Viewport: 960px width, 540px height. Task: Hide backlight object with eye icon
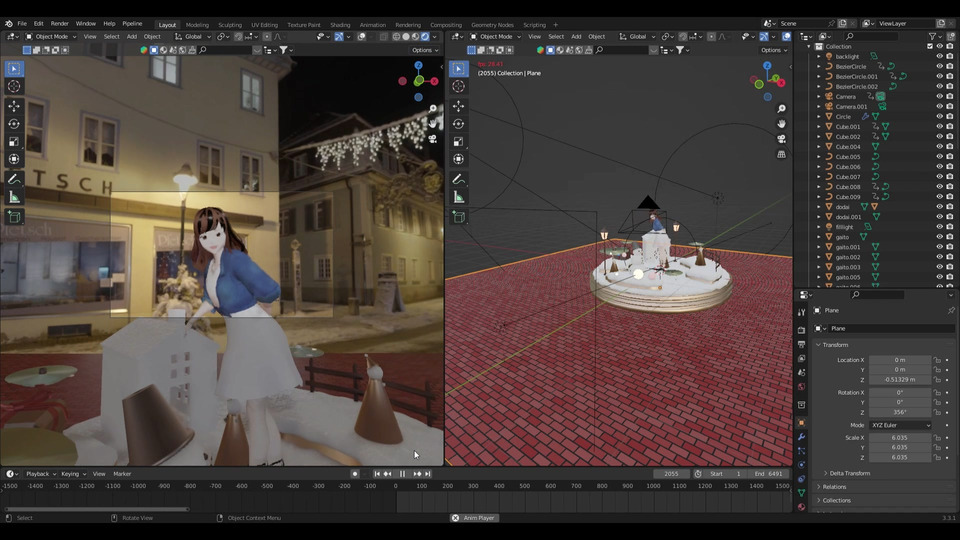pos(939,56)
